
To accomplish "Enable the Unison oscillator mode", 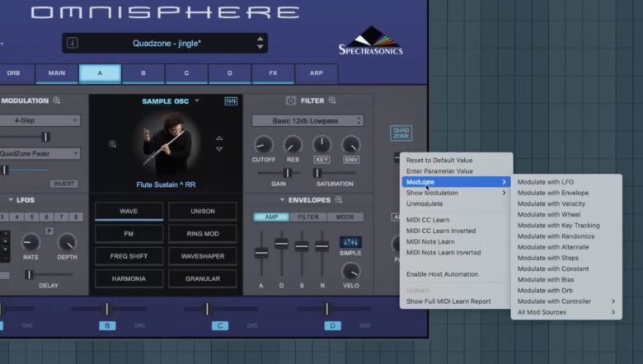I will coord(202,212).
